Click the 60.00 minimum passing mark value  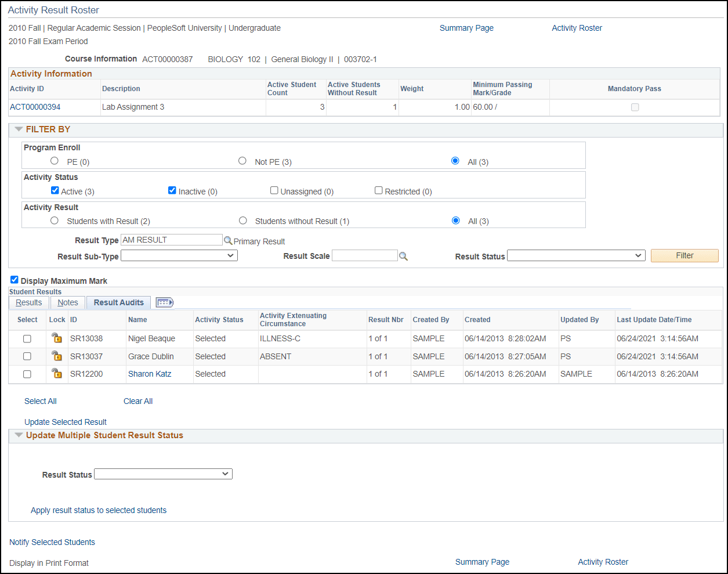click(x=485, y=107)
